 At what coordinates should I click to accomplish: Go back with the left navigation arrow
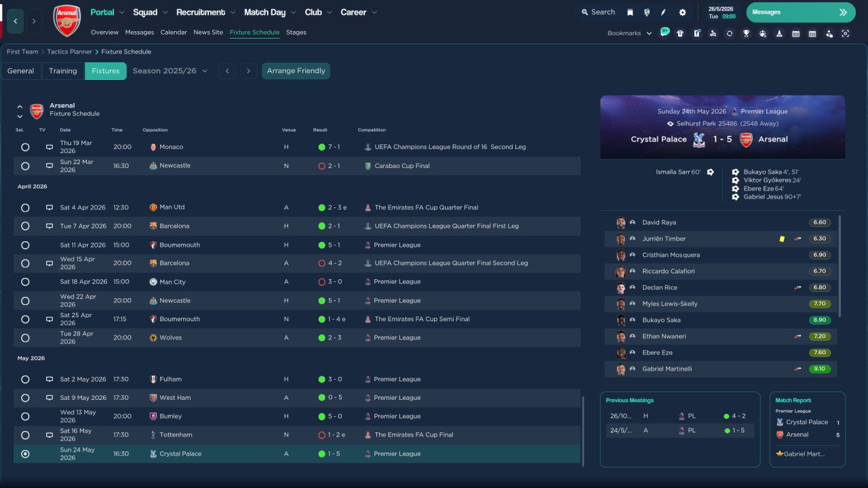click(x=16, y=21)
